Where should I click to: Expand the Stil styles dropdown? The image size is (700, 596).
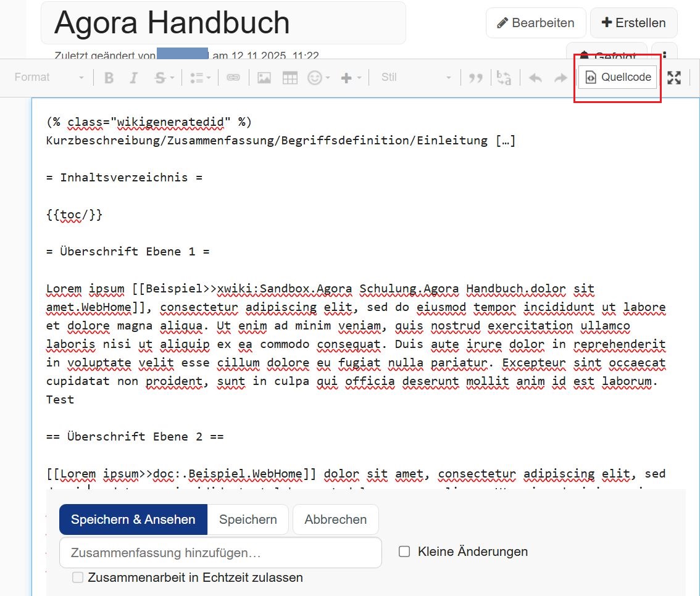417,78
